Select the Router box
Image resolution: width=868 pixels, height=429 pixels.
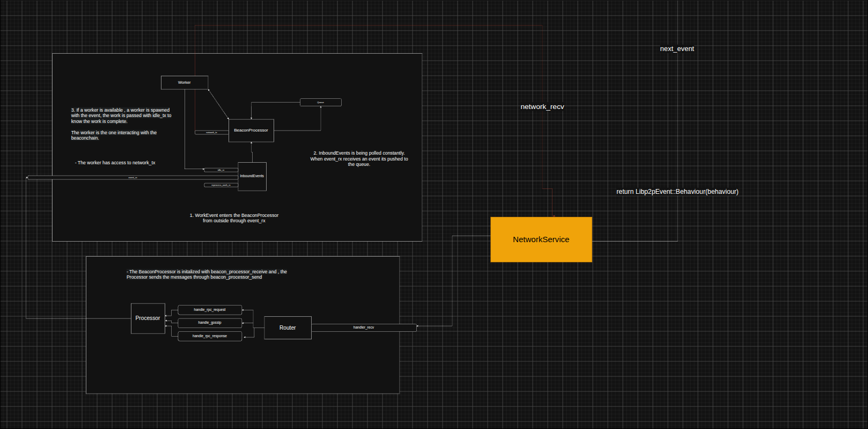pos(288,328)
